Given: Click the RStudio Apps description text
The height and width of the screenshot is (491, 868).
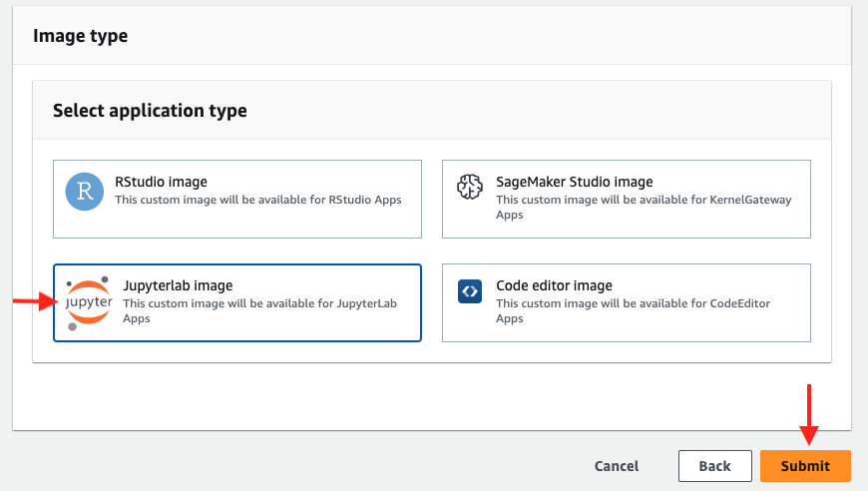Looking at the screenshot, I should click(x=257, y=200).
